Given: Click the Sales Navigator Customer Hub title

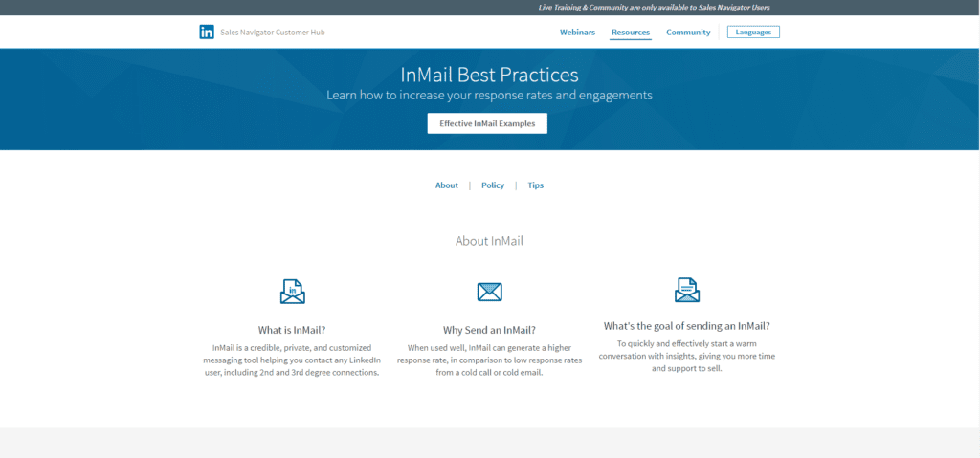Looking at the screenshot, I should [x=273, y=33].
